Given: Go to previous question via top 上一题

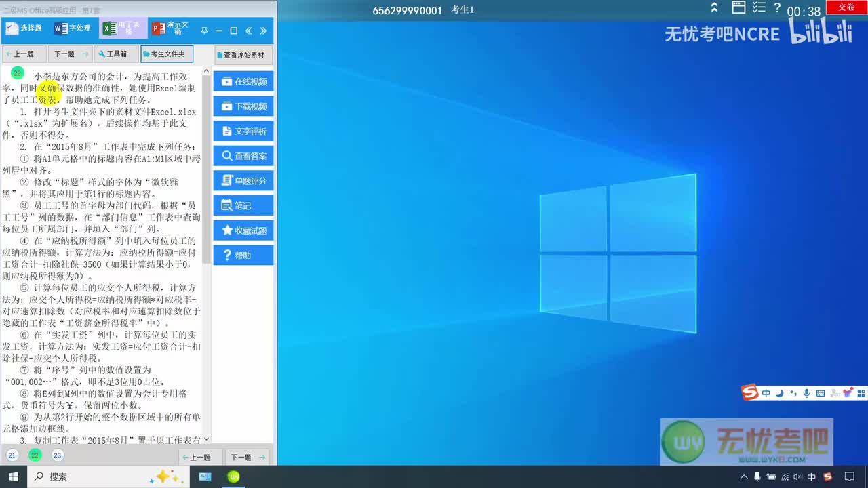Looking at the screenshot, I should click(24, 54).
